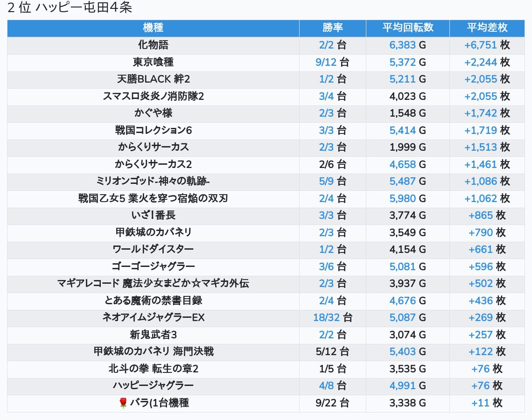
Task: Click average difference +2,244 枚
Action: tap(487, 62)
